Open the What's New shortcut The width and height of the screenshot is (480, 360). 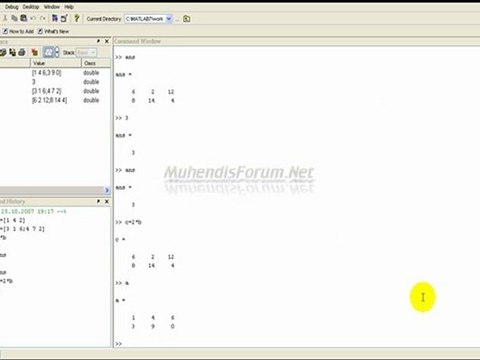tap(53, 31)
